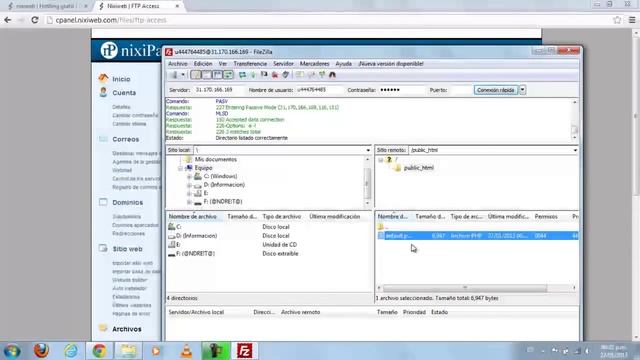This screenshot has height=360, width=640.
Task: Toggle the local directory tree display
Action: pos(207,75)
